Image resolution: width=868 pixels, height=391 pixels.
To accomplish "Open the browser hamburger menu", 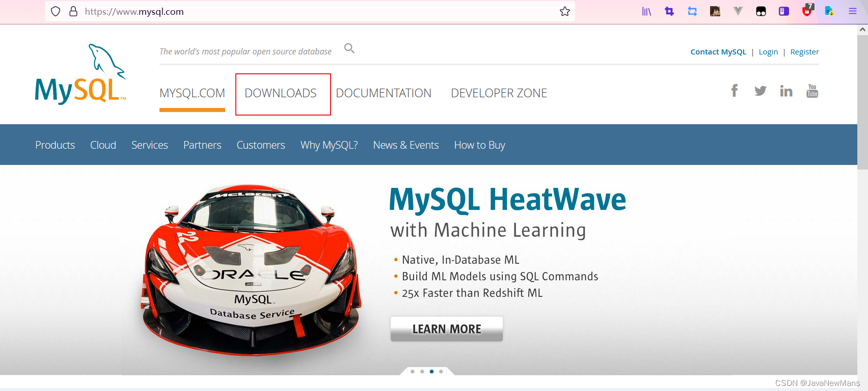I will (853, 11).
